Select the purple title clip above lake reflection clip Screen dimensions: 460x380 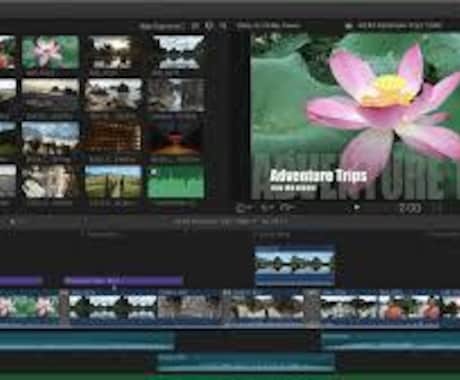coord(123,281)
